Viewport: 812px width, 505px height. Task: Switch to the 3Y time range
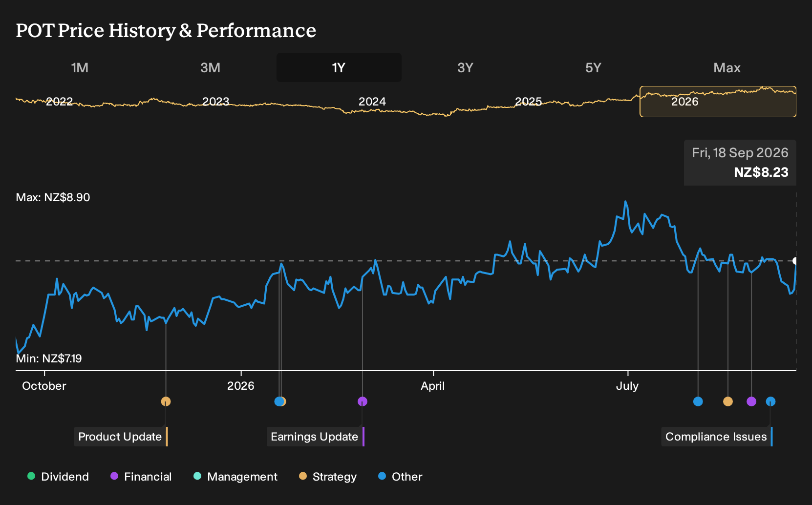[x=465, y=67]
